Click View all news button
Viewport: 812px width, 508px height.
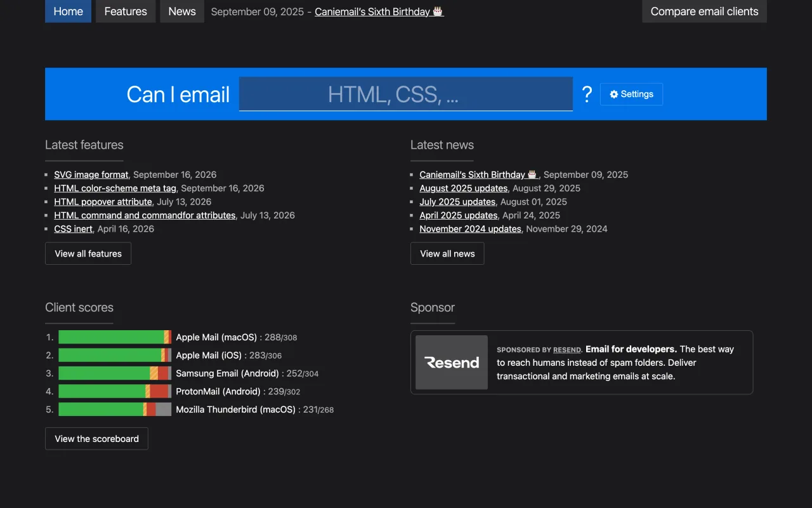[447, 253]
